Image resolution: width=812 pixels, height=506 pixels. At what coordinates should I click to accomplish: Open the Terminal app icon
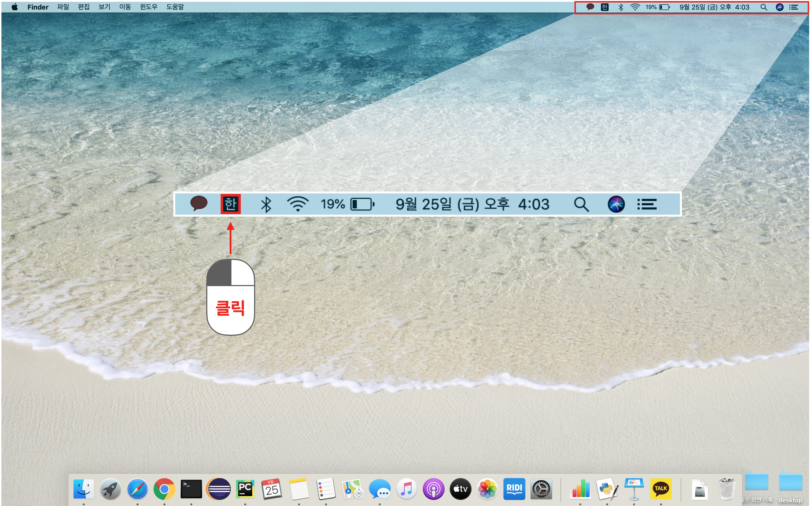pos(191,489)
